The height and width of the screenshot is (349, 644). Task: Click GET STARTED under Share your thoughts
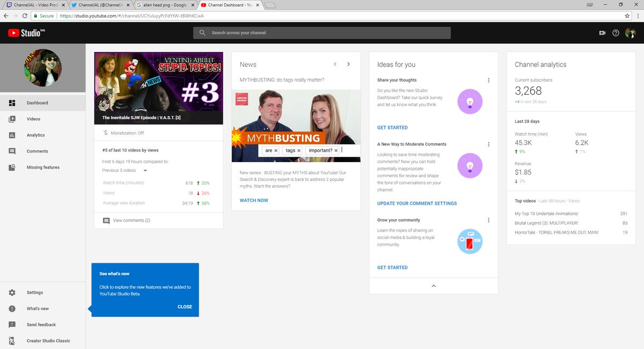coord(392,128)
